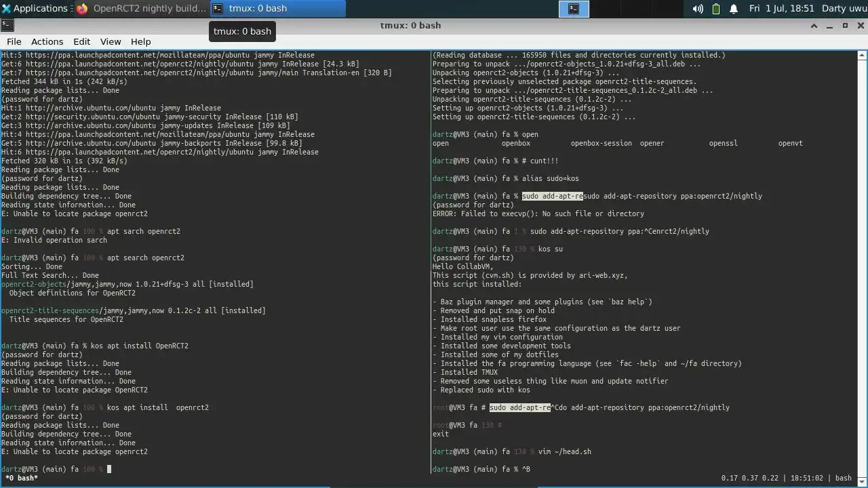The image size is (868, 488).
Task: Click the "openssl" completion suggestion
Action: click(x=724, y=143)
